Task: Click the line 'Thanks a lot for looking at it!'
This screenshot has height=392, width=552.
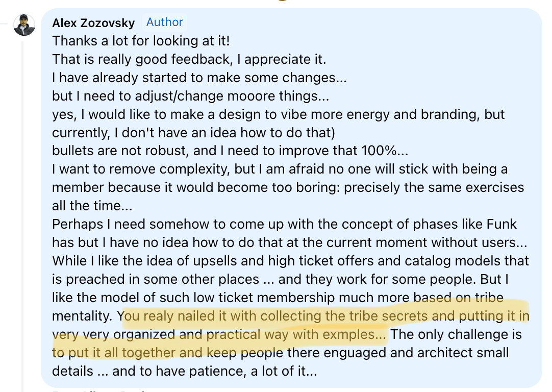Action: [x=141, y=41]
